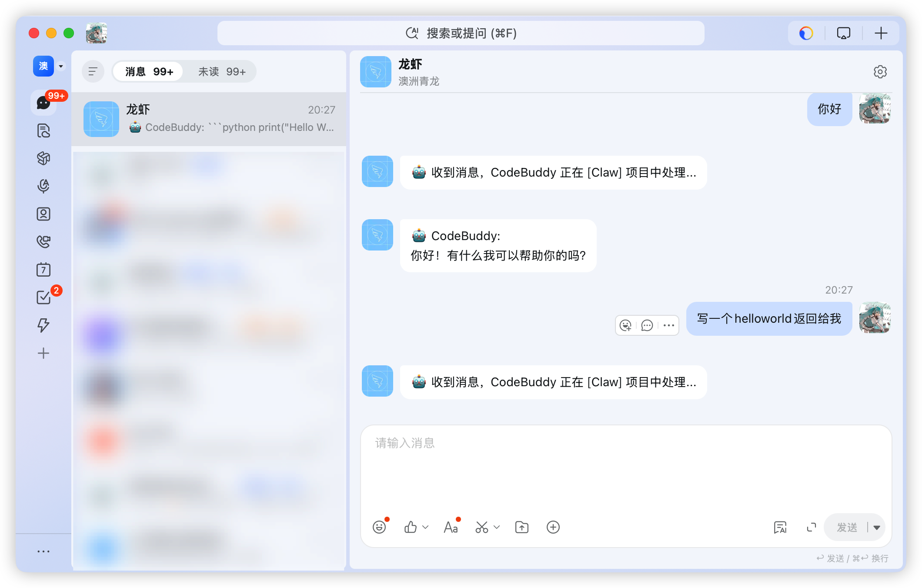922x588 pixels.
Task: Open the Messages chat bubble in the sidebar
Action: [x=43, y=103]
